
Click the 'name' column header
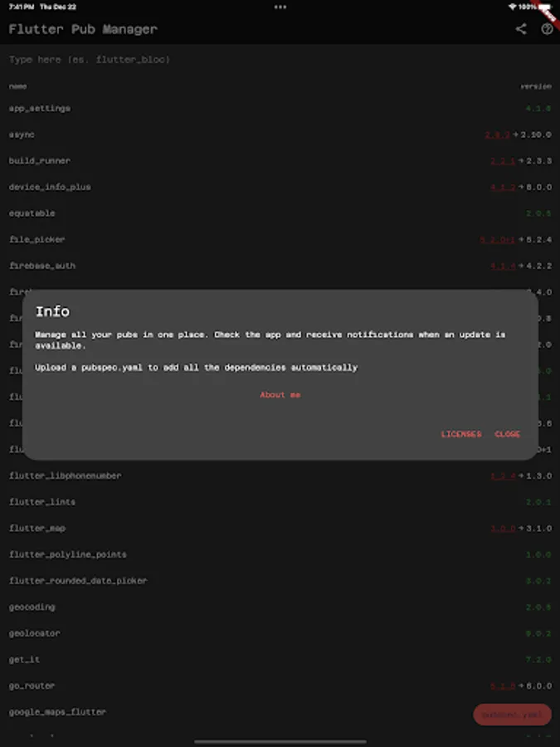pyautogui.click(x=17, y=86)
